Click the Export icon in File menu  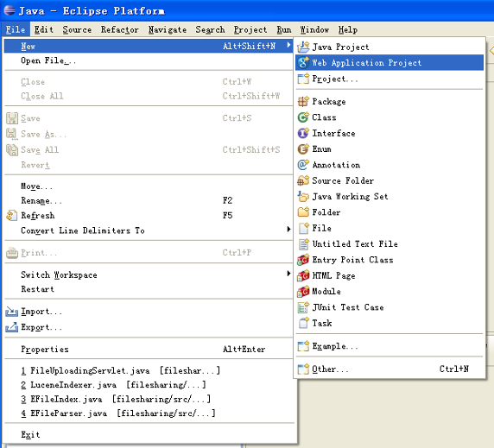click(x=11, y=327)
